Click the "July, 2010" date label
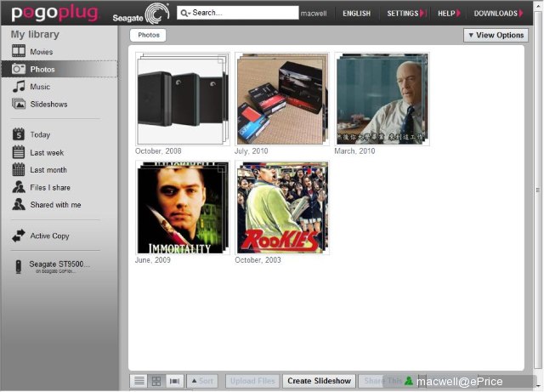The image size is (544, 392). [x=252, y=151]
